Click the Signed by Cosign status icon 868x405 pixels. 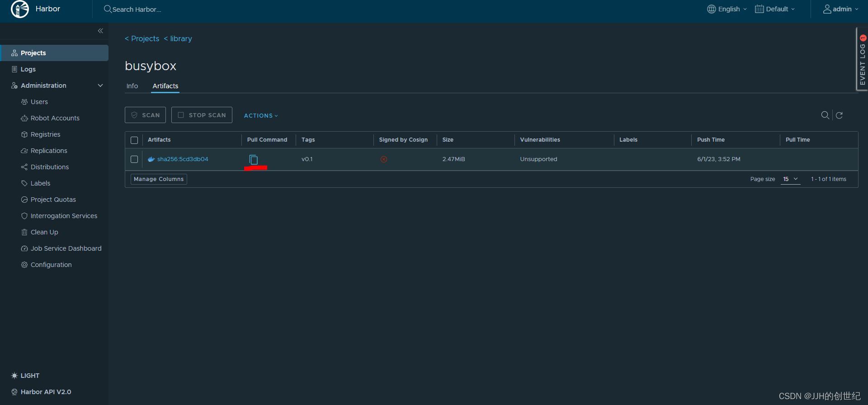[384, 159]
